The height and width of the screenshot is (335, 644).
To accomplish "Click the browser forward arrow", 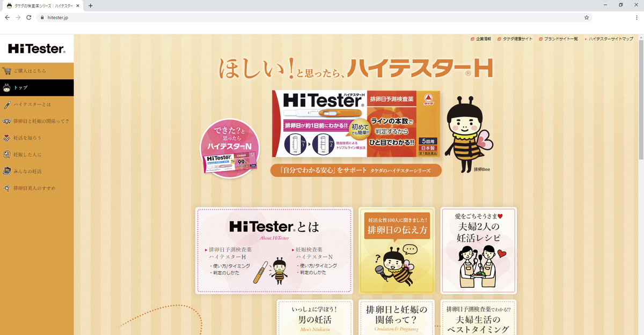I will pos(18,17).
